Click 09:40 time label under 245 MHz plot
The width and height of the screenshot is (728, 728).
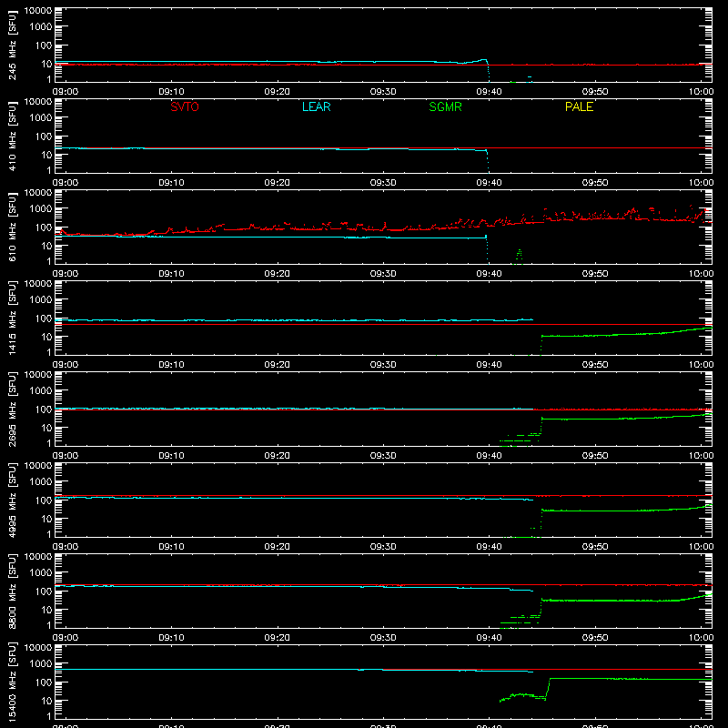point(489,92)
